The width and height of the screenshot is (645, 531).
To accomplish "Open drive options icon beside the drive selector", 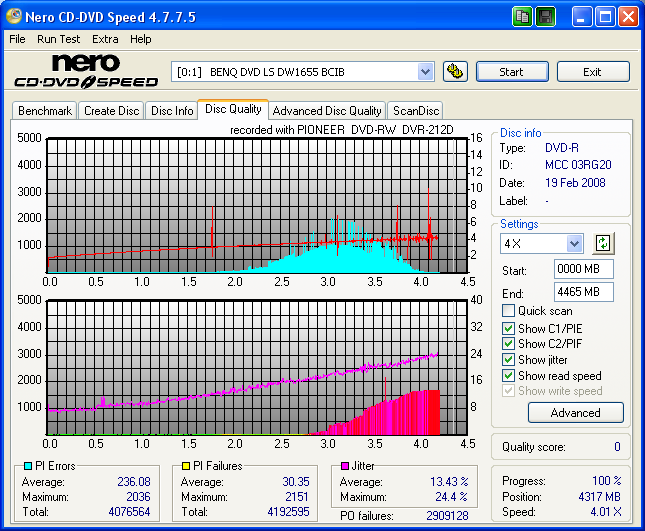I will point(455,72).
